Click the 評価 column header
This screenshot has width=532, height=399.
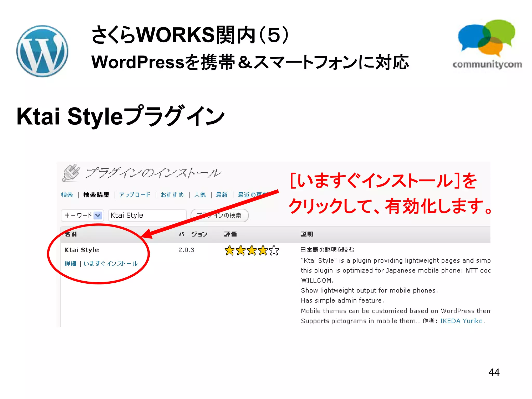(x=230, y=234)
